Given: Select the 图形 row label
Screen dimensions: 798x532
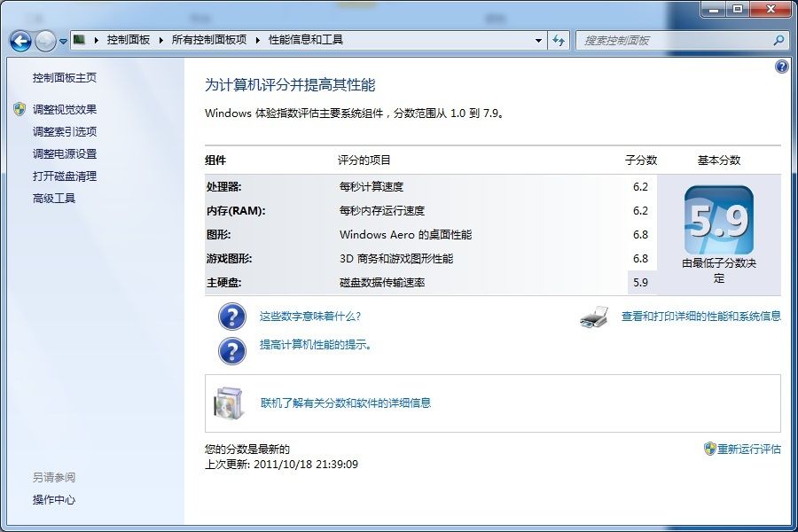Looking at the screenshot, I should tap(218, 235).
